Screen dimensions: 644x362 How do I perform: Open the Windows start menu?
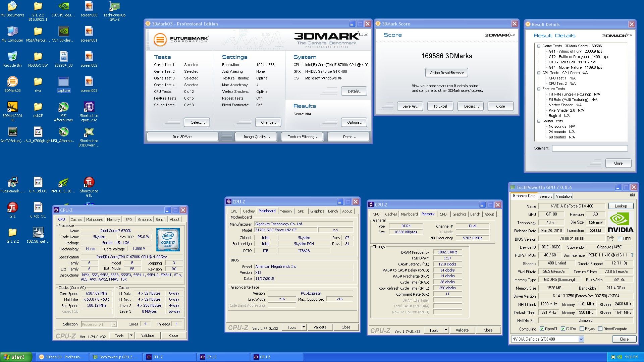[x=16, y=357]
